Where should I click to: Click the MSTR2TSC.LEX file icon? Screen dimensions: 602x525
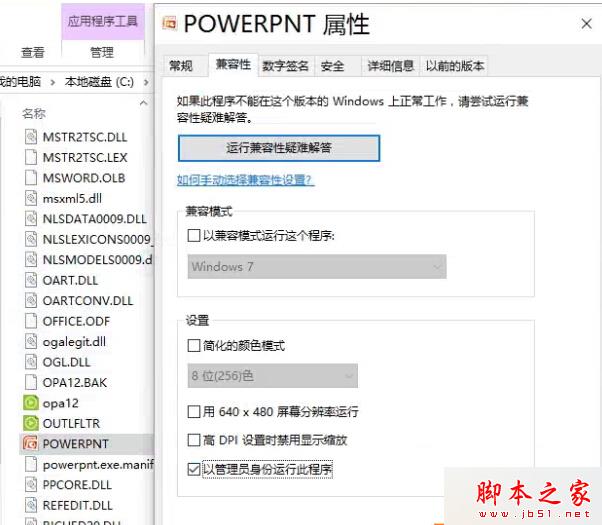(x=31, y=157)
